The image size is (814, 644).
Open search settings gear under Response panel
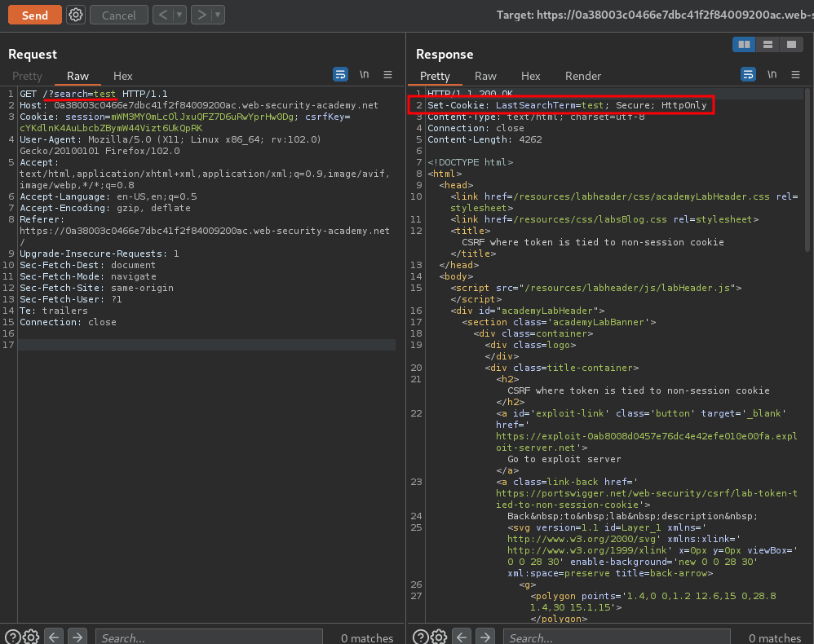coord(439,637)
